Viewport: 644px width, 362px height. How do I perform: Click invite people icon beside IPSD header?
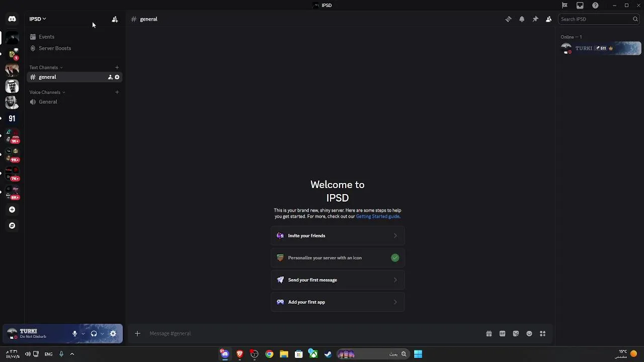[115, 19]
